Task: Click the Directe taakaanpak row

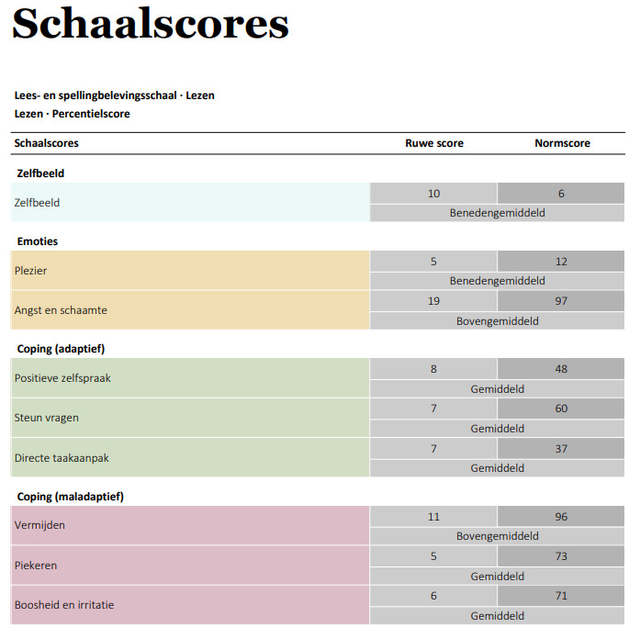Action: [317, 458]
